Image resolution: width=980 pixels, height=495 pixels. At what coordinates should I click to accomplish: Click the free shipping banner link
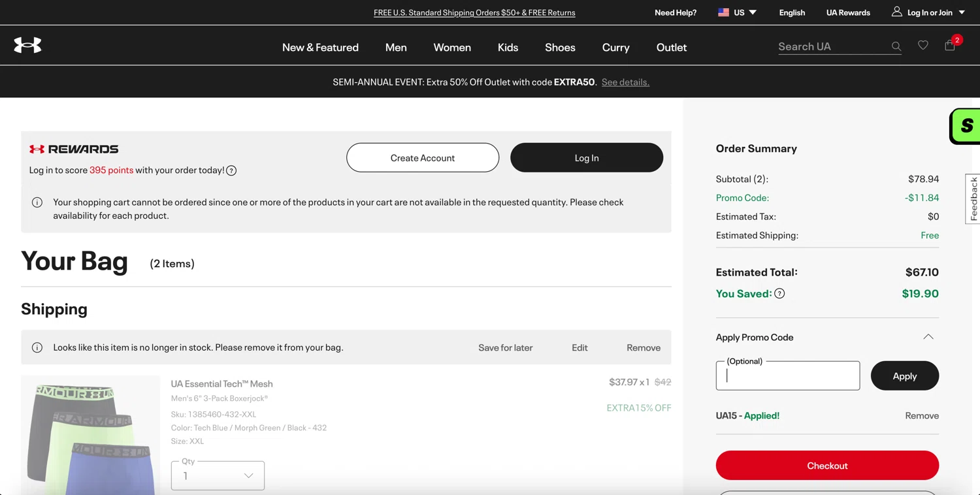click(474, 12)
